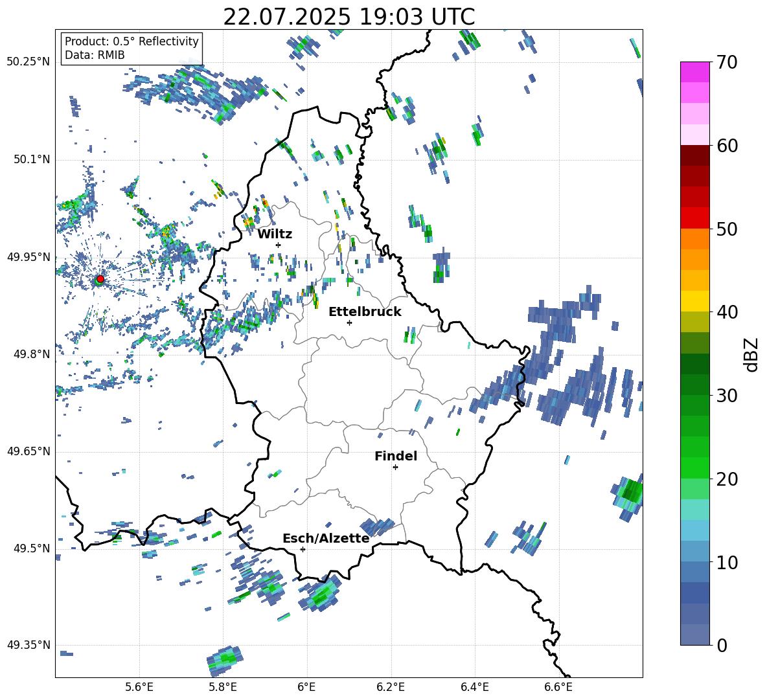Click the 49.5°N latitude label
Screen dimensions: 767x700
(x=31, y=548)
